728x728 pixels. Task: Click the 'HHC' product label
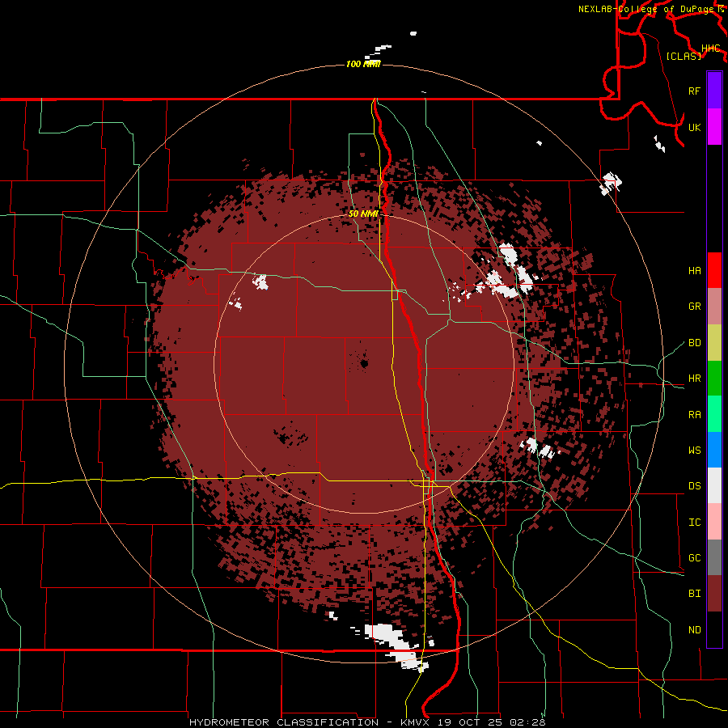tap(710, 49)
